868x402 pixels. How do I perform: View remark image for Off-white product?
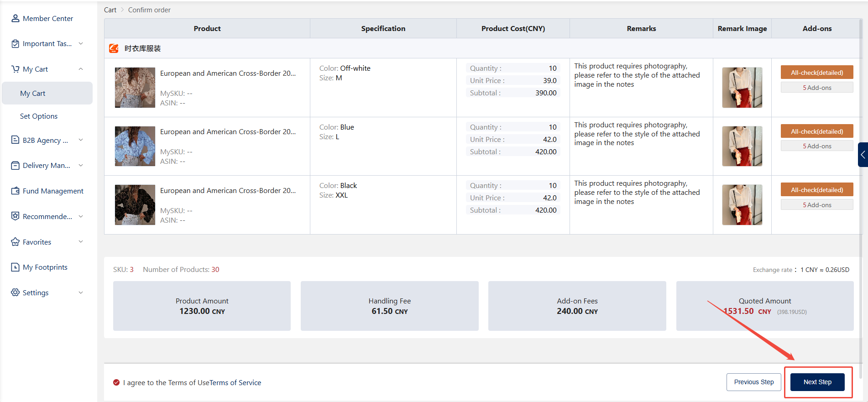click(742, 88)
